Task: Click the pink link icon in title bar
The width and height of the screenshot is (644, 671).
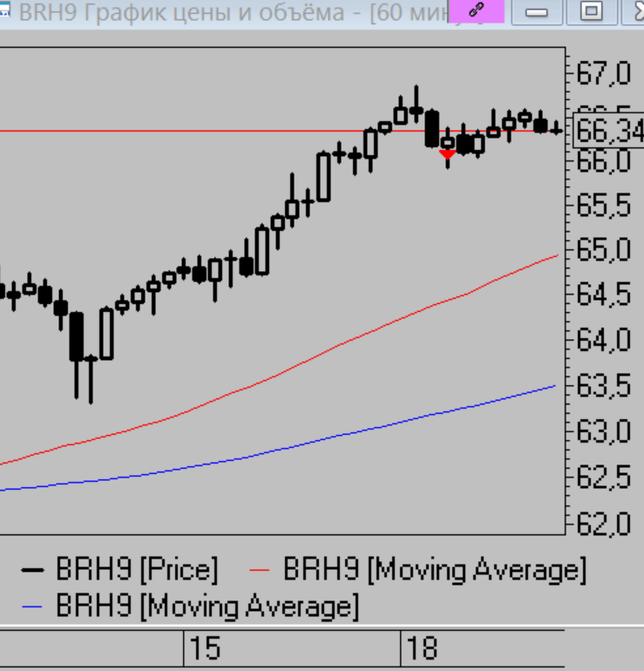Action: click(477, 11)
